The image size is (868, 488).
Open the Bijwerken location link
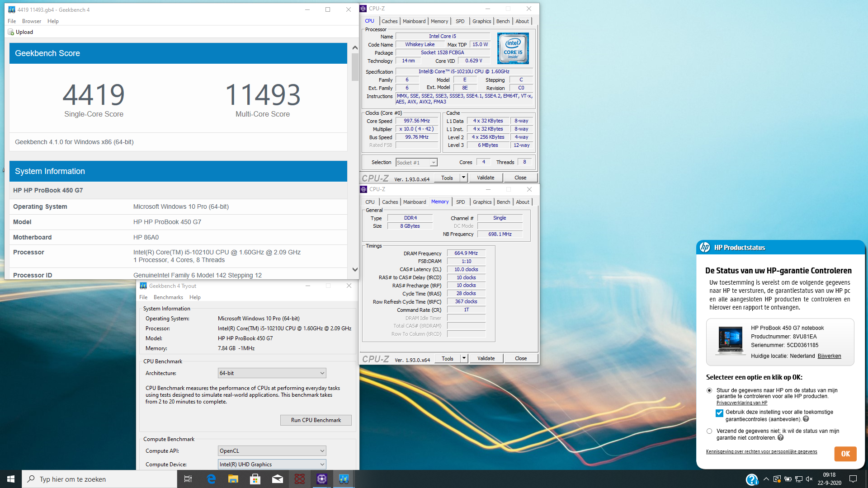pos(829,356)
